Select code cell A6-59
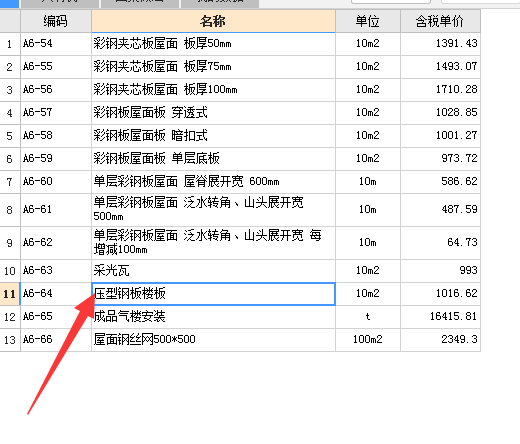520x444 pixels. point(56,159)
